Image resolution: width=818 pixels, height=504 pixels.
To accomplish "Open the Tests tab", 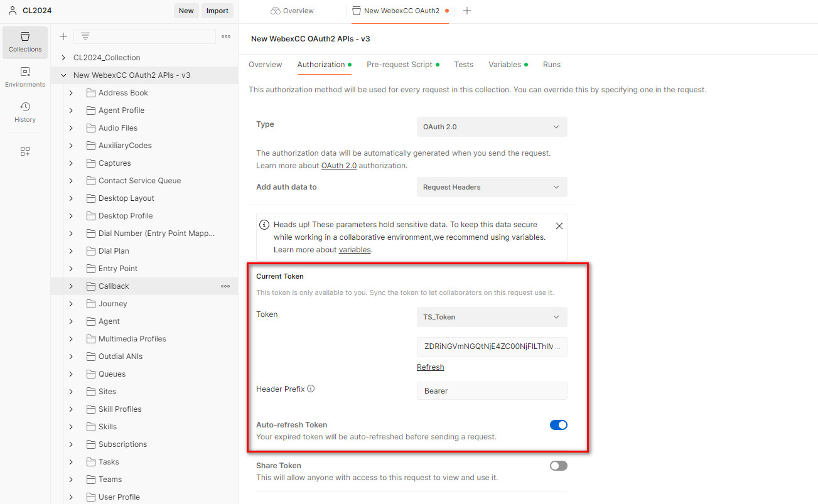I will click(463, 65).
